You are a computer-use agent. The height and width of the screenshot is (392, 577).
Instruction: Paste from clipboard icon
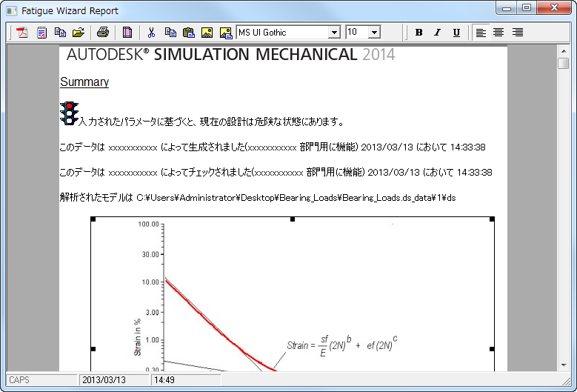point(189,33)
